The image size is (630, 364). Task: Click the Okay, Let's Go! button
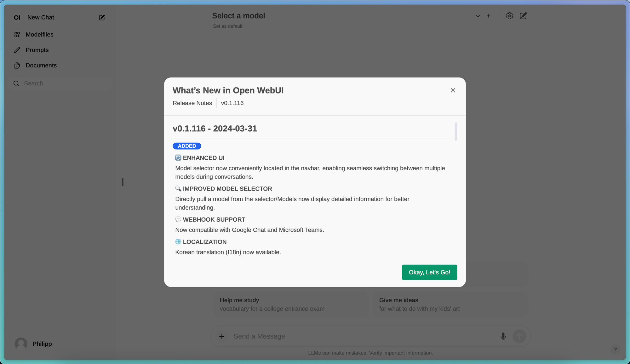pos(429,272)
